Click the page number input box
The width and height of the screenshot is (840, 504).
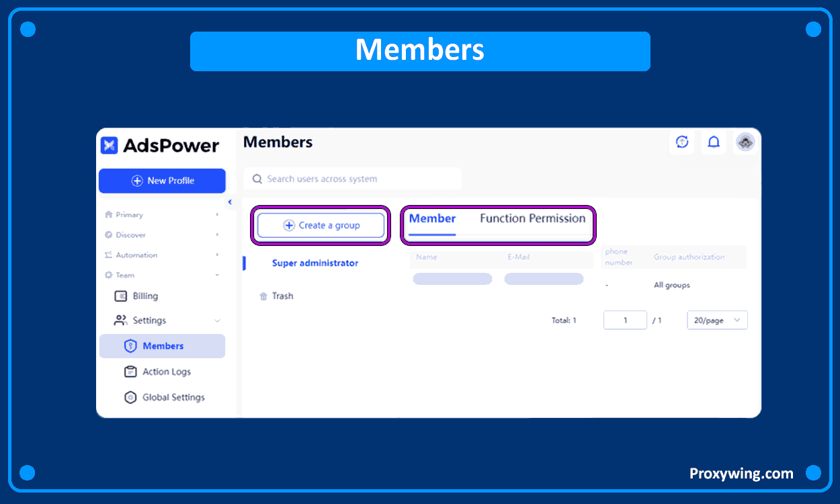coord(625,321)
